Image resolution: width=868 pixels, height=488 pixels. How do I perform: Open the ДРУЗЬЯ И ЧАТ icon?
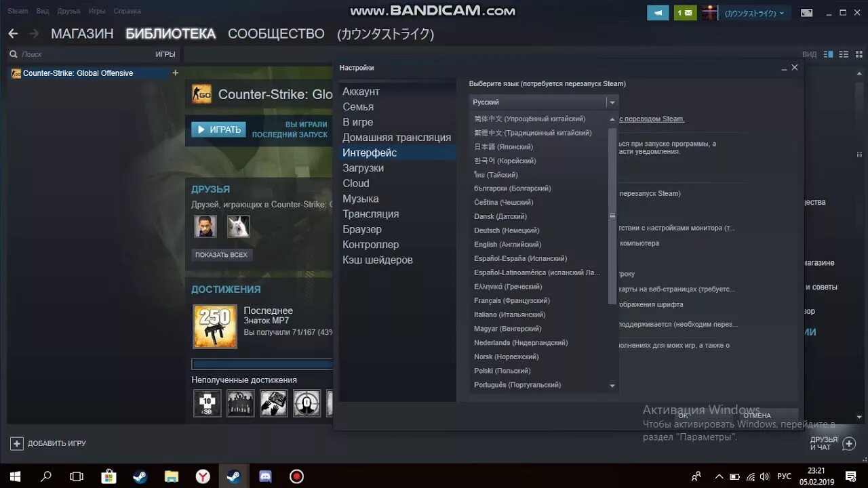click(848, 443)
